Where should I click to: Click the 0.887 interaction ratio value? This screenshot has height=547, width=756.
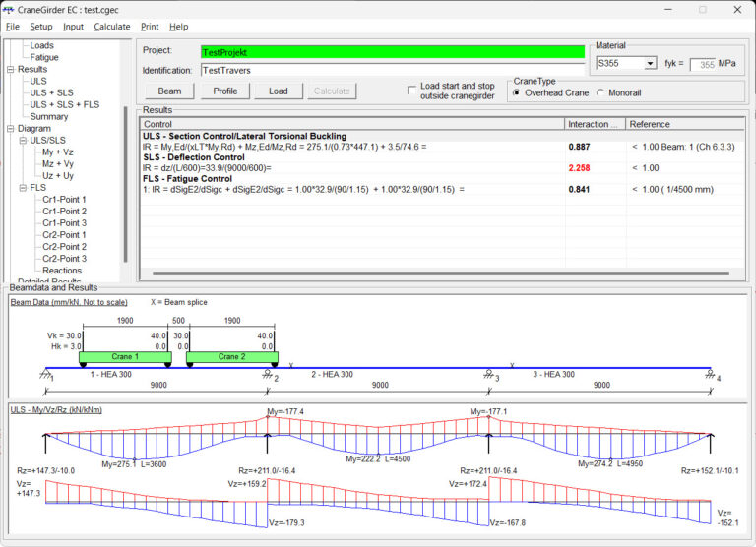(579, 147)
